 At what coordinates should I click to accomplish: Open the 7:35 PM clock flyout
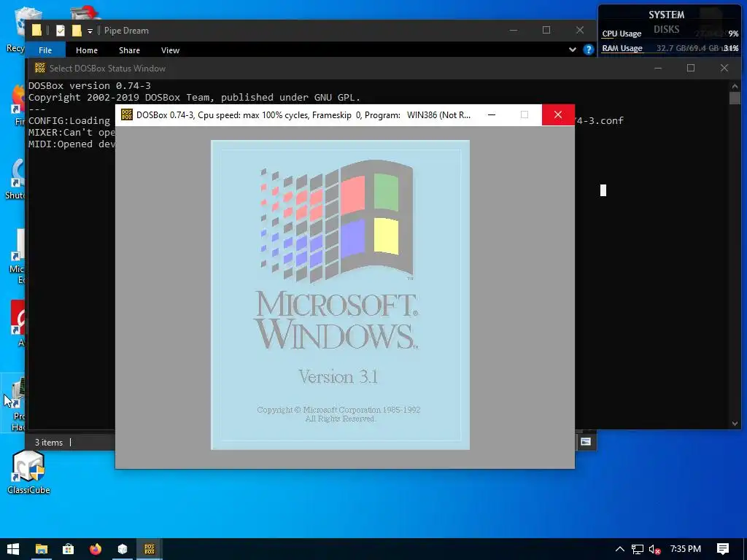(x=686, y=549)
